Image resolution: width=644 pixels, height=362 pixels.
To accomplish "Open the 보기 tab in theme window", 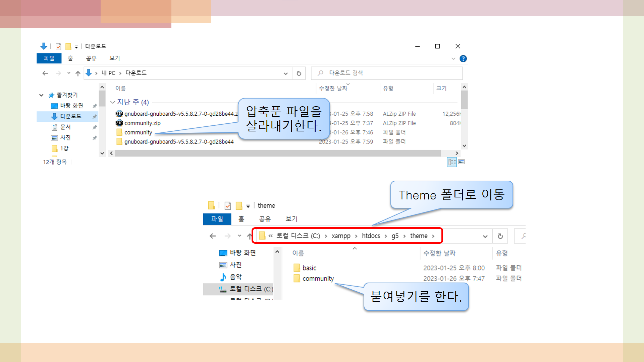I will tap(291, 219).
